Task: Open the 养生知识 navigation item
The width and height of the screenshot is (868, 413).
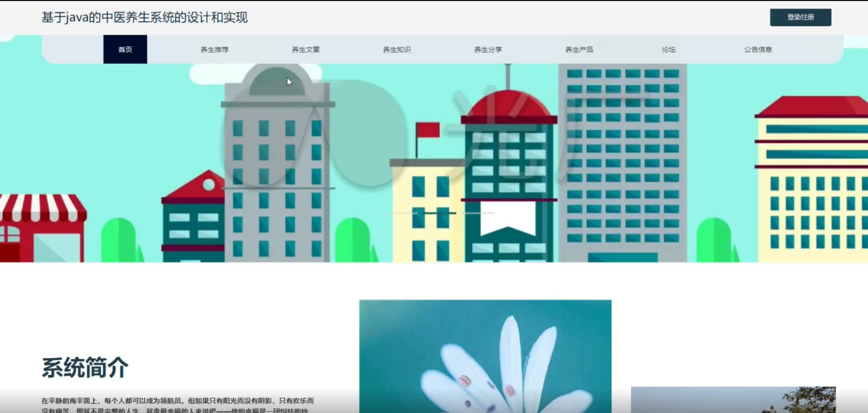Action: (397, 49)
